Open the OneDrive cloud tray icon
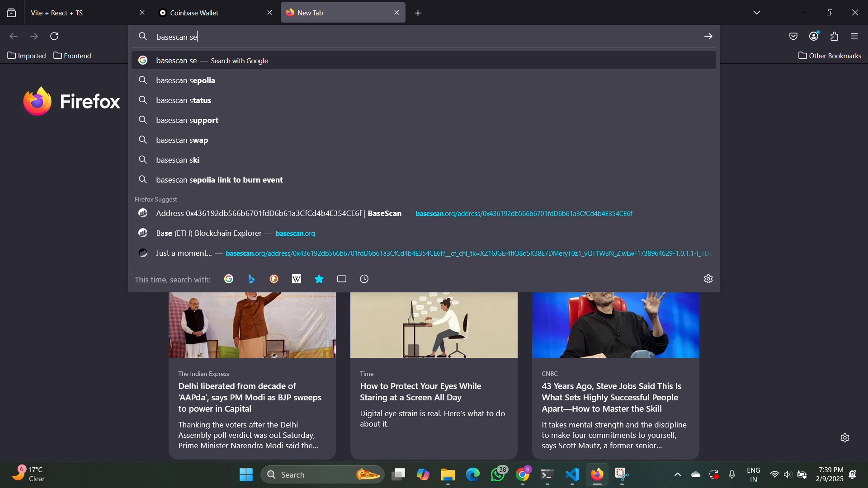 click(x=696, y=475)
